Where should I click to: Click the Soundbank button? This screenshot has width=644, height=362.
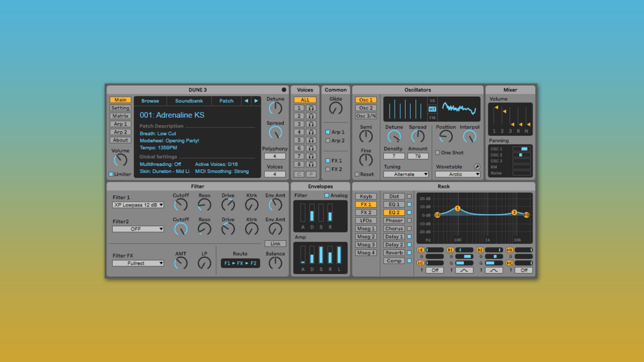coord(189,101)
